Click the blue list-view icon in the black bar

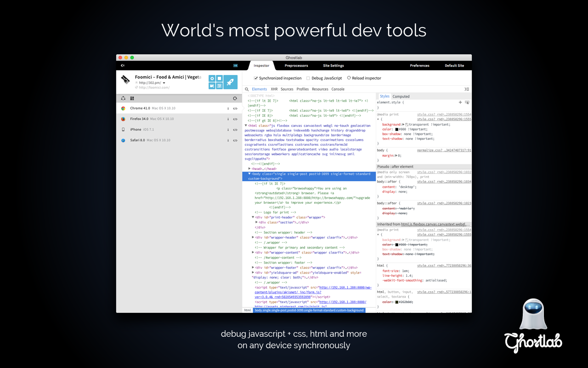[236, 66]
